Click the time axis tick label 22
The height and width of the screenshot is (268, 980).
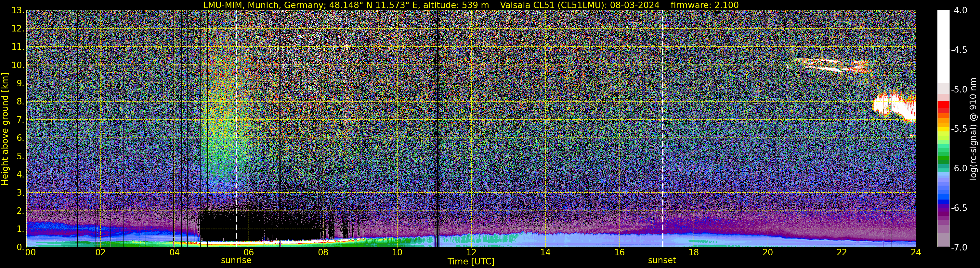842,252
